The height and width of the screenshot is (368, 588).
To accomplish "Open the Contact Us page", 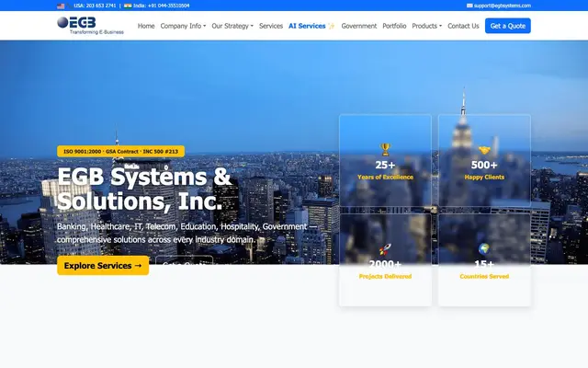I will [x=463, y=26].
